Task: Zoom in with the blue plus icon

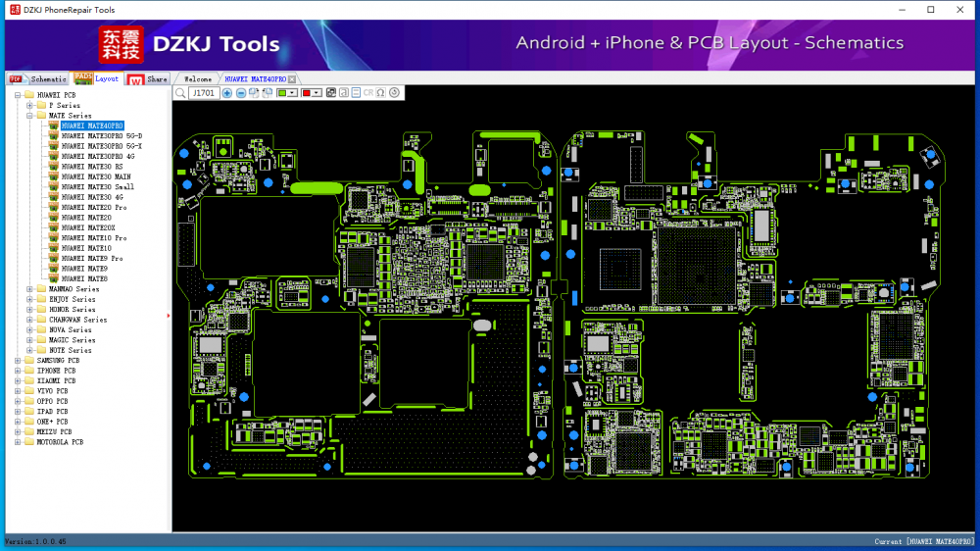Action: (x=227, y=93)
